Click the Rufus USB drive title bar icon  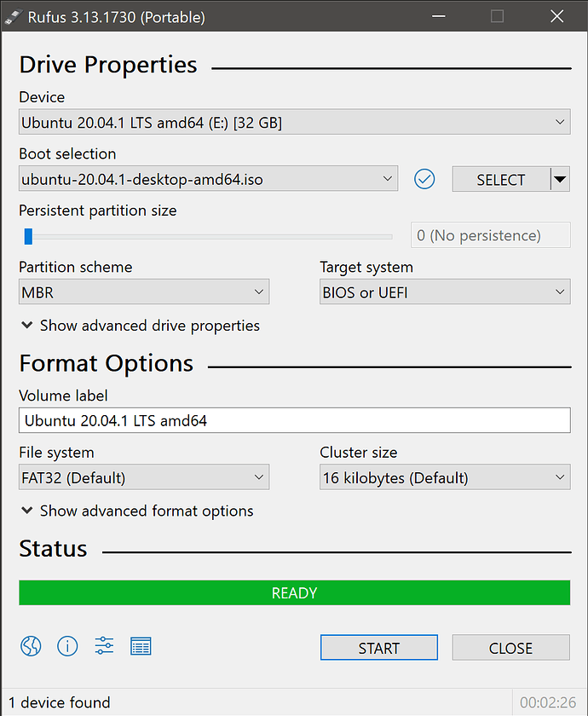12,16
